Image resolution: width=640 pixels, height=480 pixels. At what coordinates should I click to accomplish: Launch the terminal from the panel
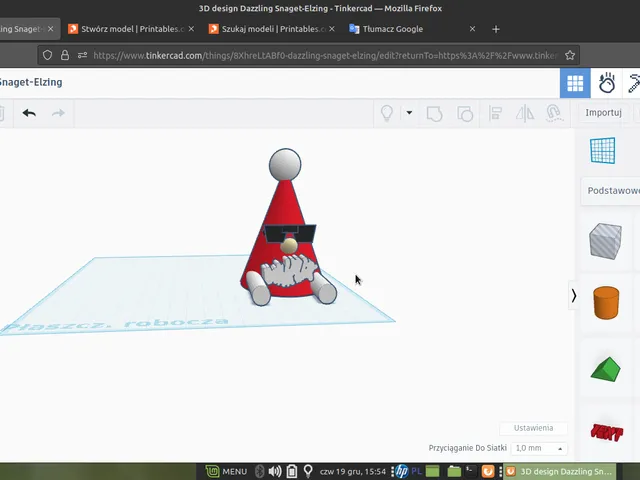coord(470,471)
